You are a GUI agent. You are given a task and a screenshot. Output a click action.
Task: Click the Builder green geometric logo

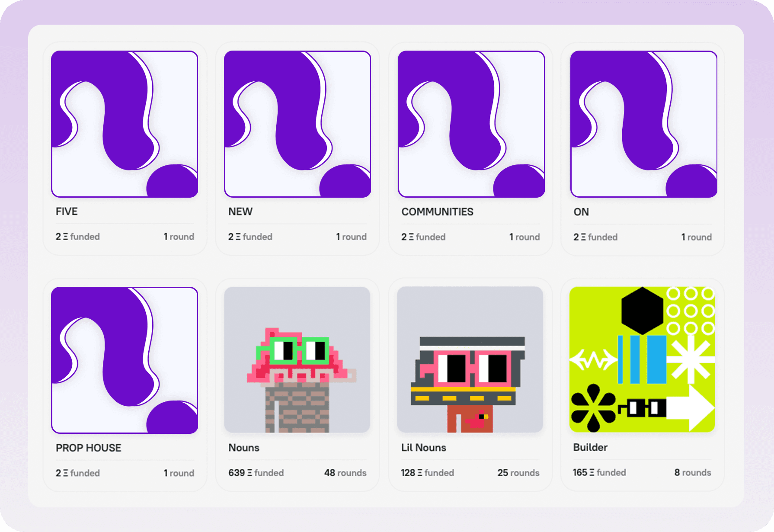(x=642, y=360)
